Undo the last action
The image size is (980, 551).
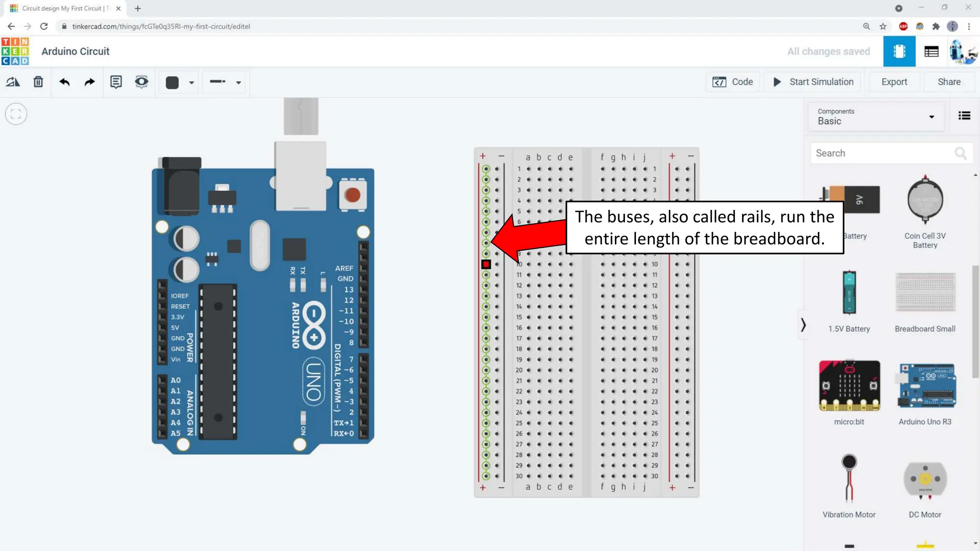[65, 82]
